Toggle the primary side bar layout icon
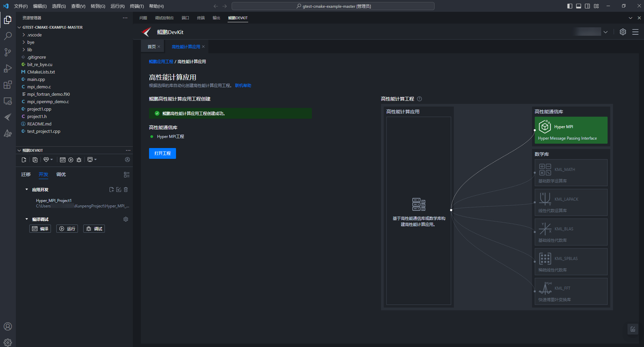This screenshot has height=347, width=644. [x=570, y=6]
